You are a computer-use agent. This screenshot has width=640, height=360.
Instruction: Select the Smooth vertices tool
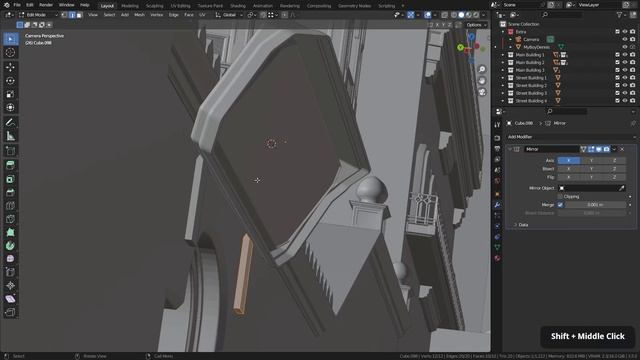10,259
